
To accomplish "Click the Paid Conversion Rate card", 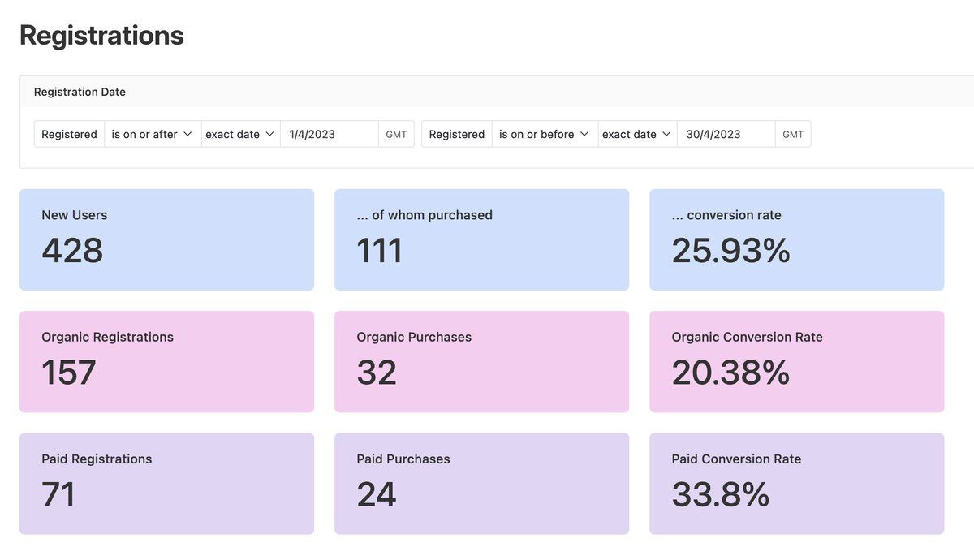I will tap(796, 483).
